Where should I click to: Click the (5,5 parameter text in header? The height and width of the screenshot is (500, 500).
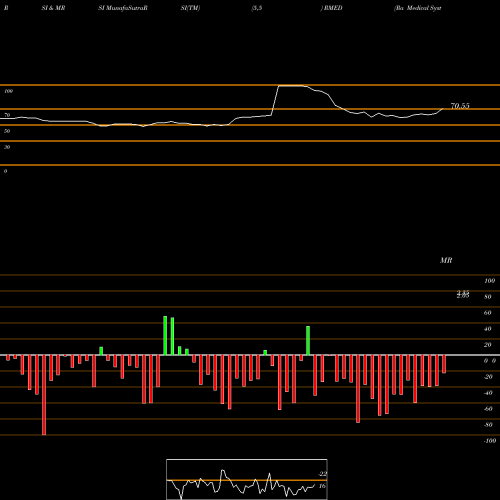(257, 8)
